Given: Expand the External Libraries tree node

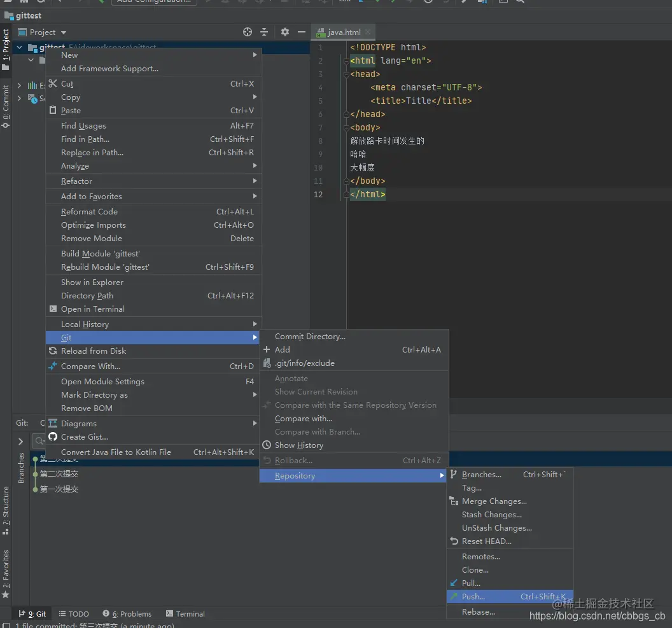Looking at the screenshot, I should [x=19, y=85].
